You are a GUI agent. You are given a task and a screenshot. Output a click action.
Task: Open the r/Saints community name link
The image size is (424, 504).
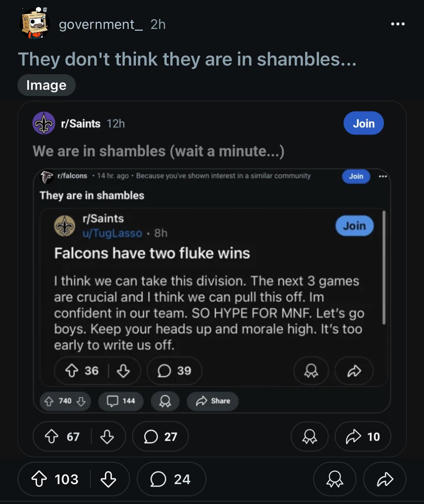coord(81,123)
